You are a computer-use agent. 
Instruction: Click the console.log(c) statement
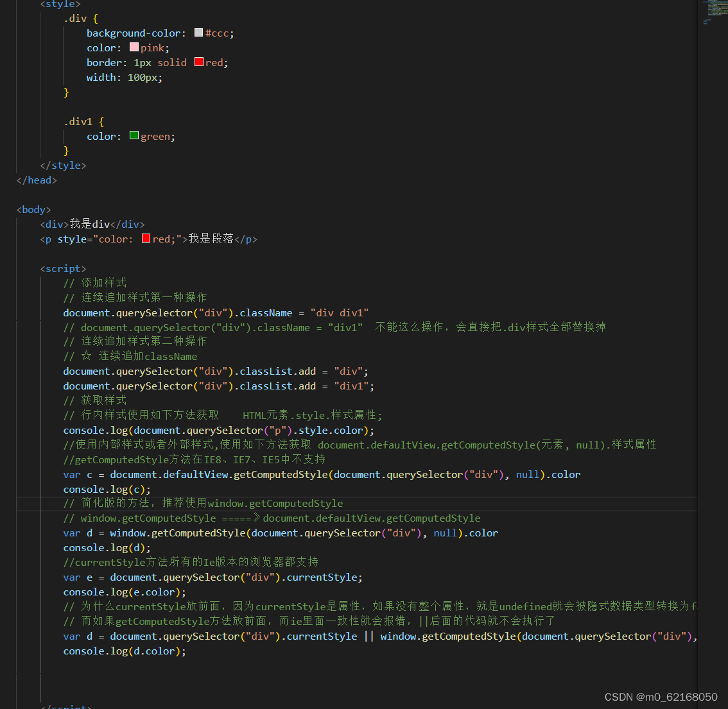(107, 489)
